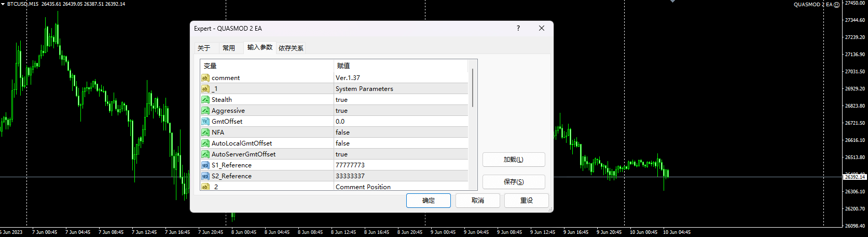The height and width of the screenshot is (237, 868).
Task: Click the comment parameter string icon
Action: (205, 78)
